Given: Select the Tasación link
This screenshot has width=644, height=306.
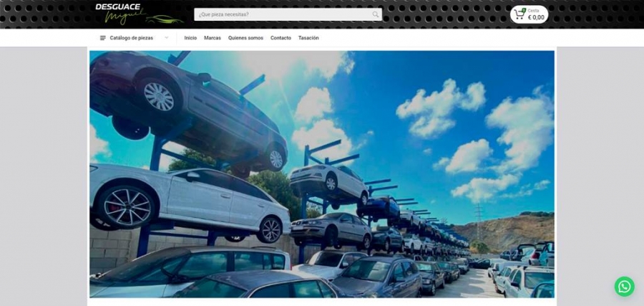Looking at the screenshot, I should [x=308, y=38].
